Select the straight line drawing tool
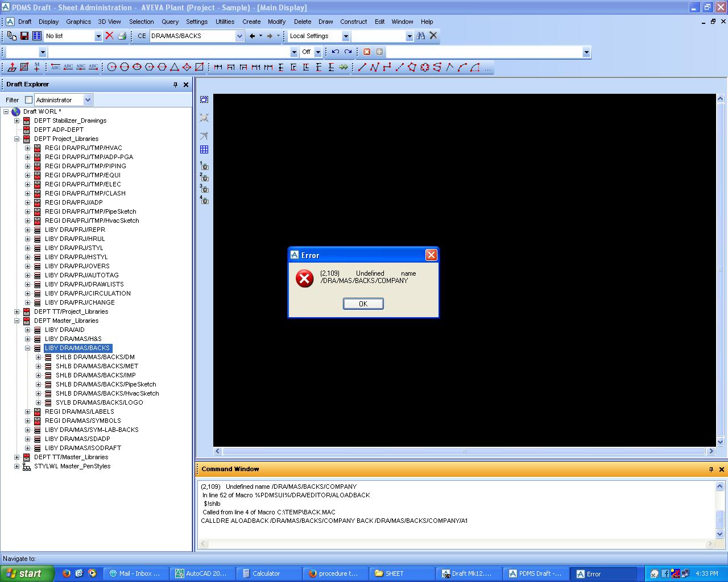This screenshot has width=728, height=582. 362,67
